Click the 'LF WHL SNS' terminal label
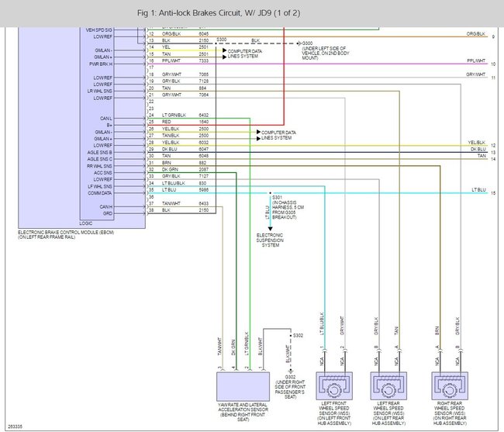The image size is (504, 432). 100,186
